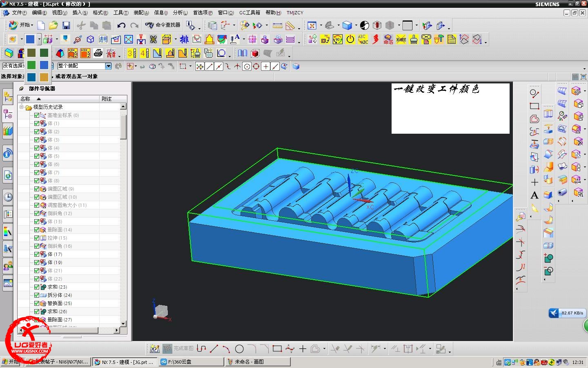Click the 体 (17) feature in the navigator
The image size is (588, 368).
click(x=55, y=254)
